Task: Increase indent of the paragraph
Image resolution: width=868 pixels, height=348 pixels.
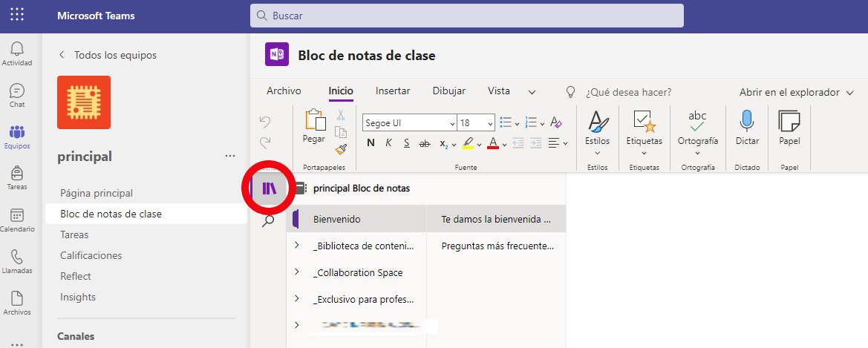Action: [536, 143]
